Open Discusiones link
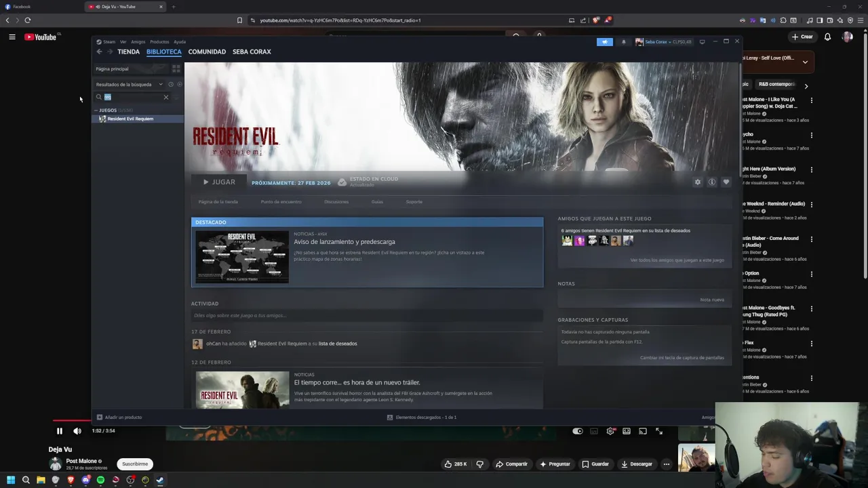 pos(336,202)
